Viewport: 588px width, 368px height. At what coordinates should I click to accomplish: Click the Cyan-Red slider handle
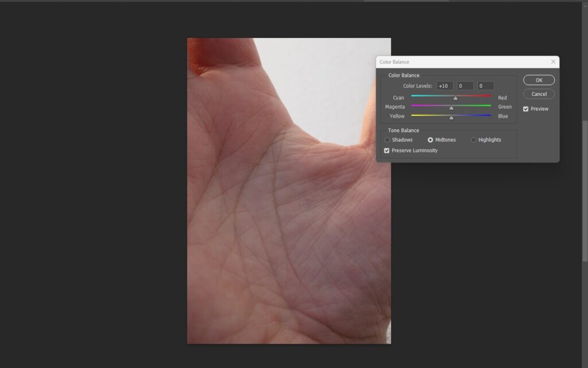pos(455,98)
